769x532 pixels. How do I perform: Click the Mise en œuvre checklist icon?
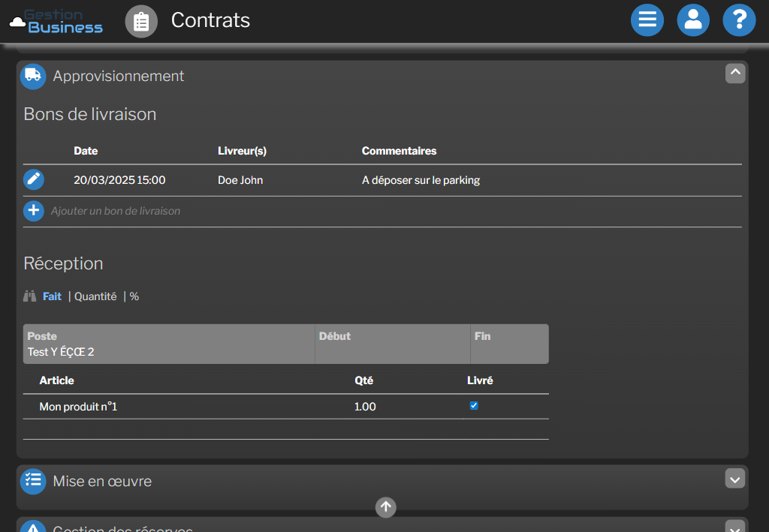click(x=33, y=481)
